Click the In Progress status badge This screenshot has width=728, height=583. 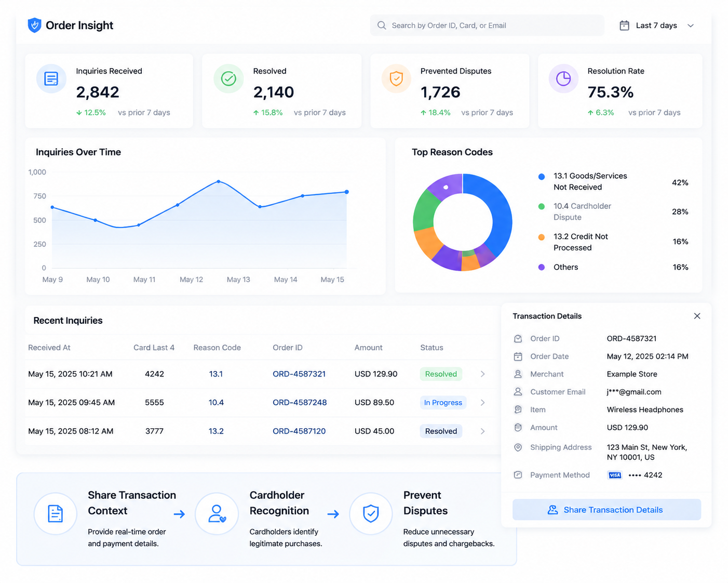tap(443, 403)
